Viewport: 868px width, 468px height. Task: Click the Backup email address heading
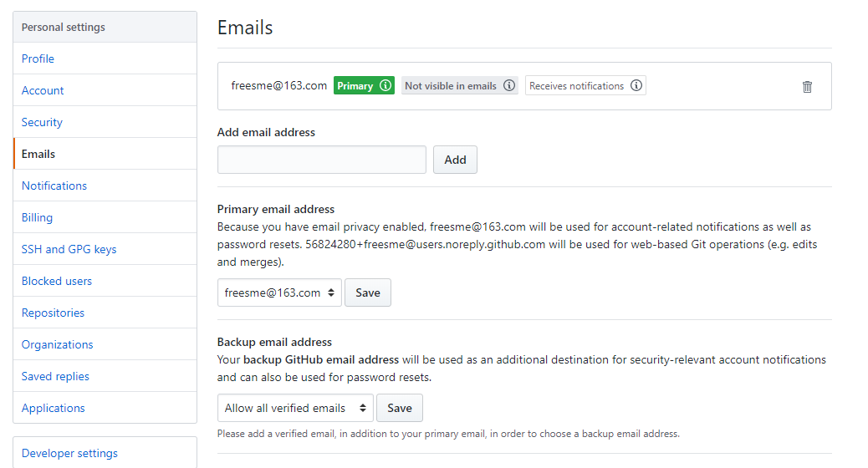click(x=274, y=342)
